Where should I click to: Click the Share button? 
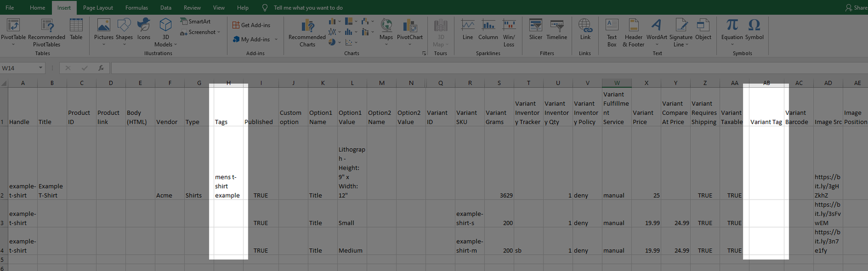(x=856, y=8)
